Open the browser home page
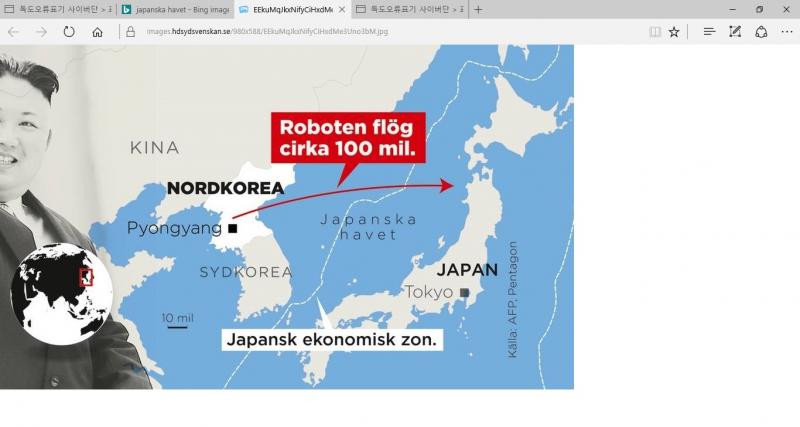 pyautogui.click(x=97, y=32)
